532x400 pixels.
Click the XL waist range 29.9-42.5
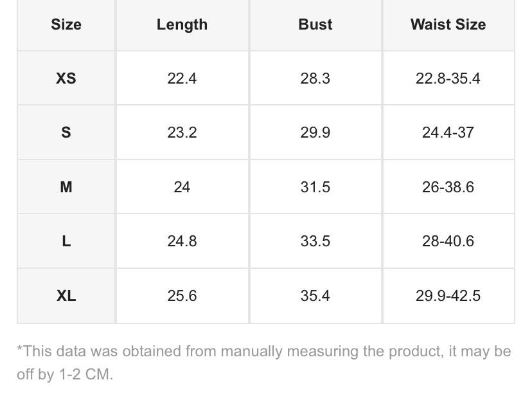(448, 296)
